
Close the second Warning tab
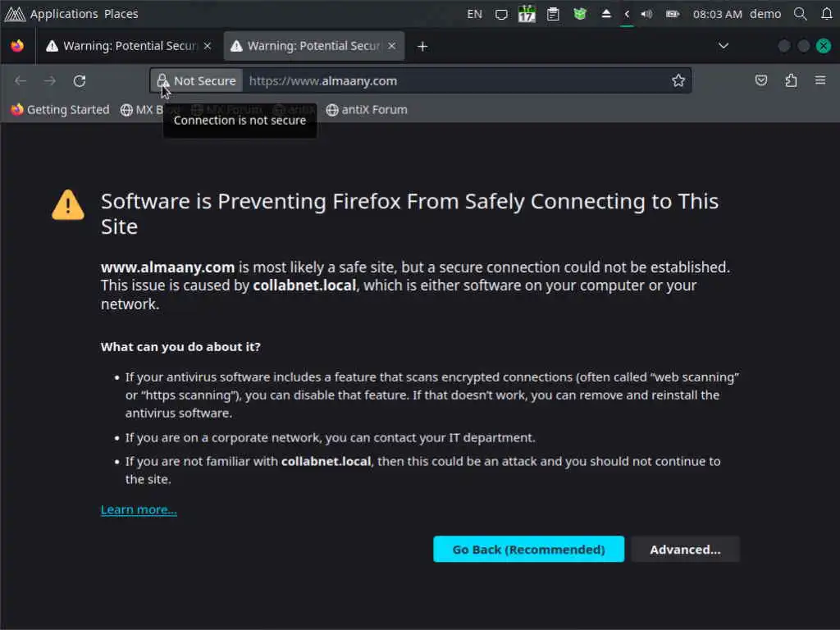(391, 46)
